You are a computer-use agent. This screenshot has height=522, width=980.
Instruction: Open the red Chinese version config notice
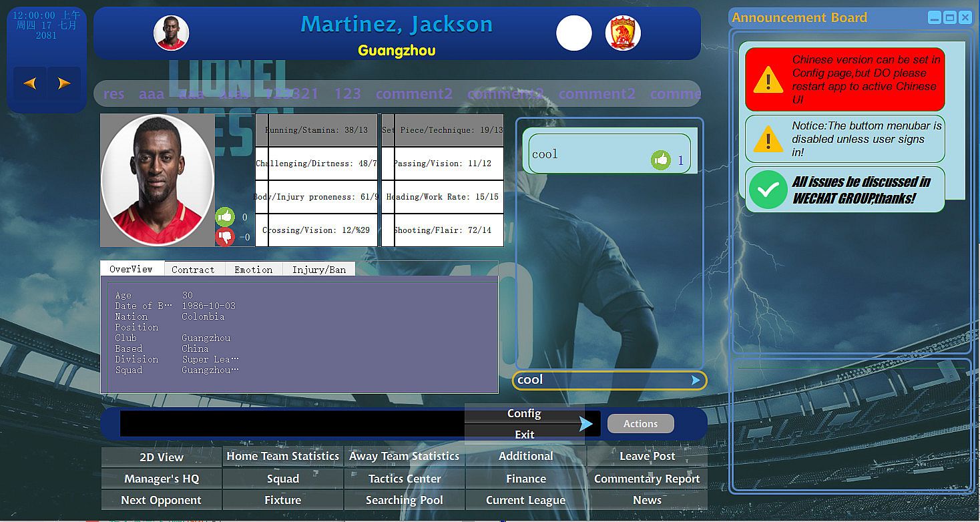[845, 79]
